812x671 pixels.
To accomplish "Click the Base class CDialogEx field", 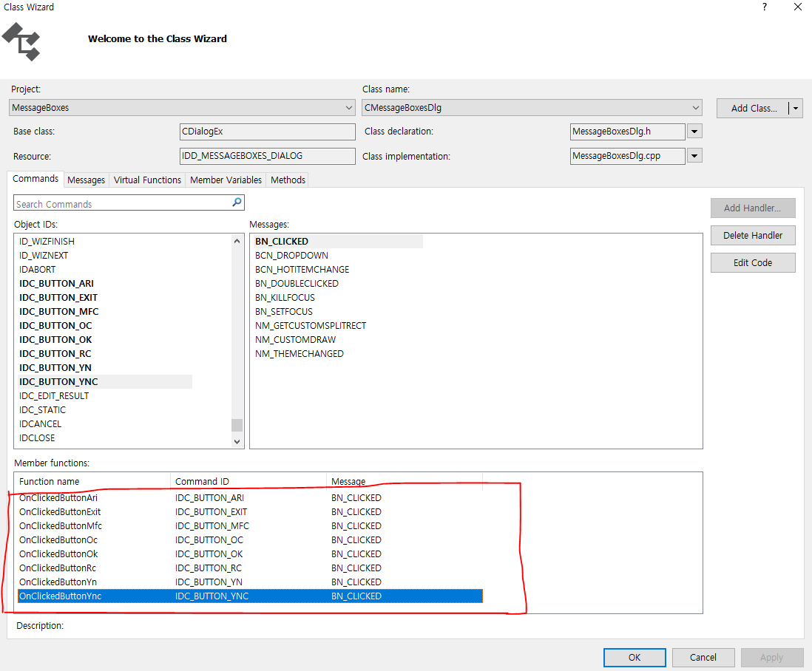I will click(x=267, y=132).
